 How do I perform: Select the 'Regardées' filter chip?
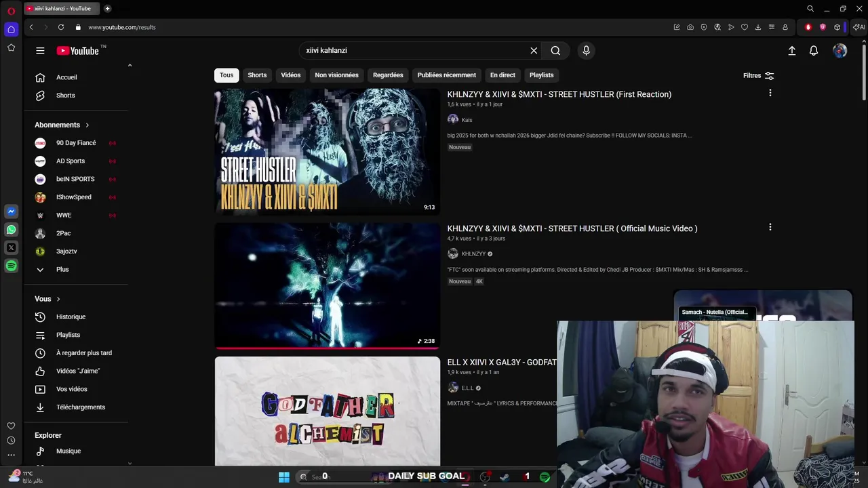coord(388,75)
